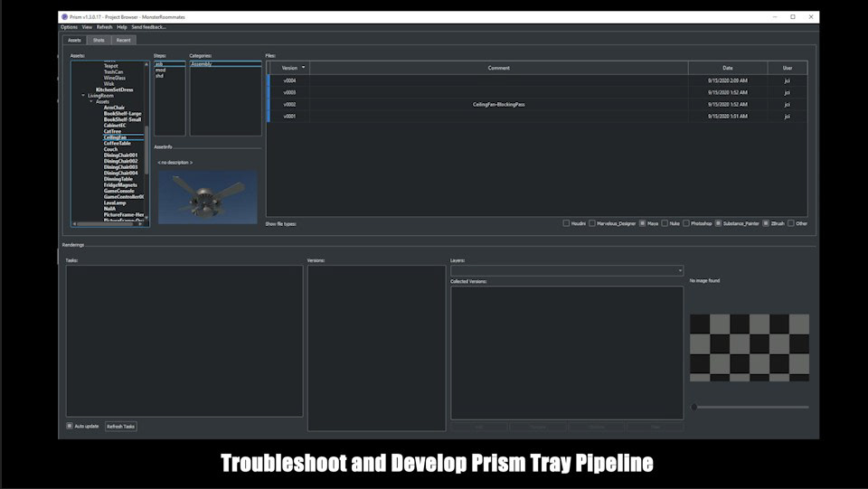Click the Prism app icon in title bar
Image resolution: width=868 pixels, height=489 pixels.
[64, 17]
